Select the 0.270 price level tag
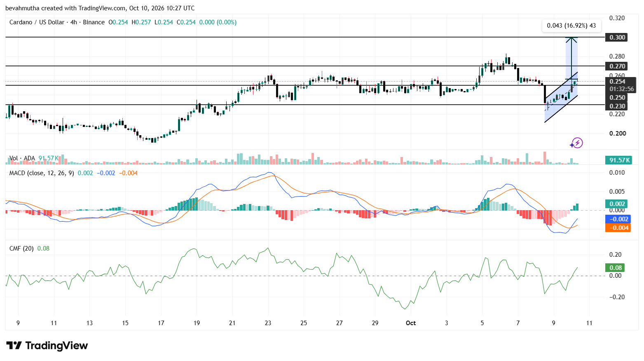This screenshot has width=644, height=361. [x=617, y=66]
